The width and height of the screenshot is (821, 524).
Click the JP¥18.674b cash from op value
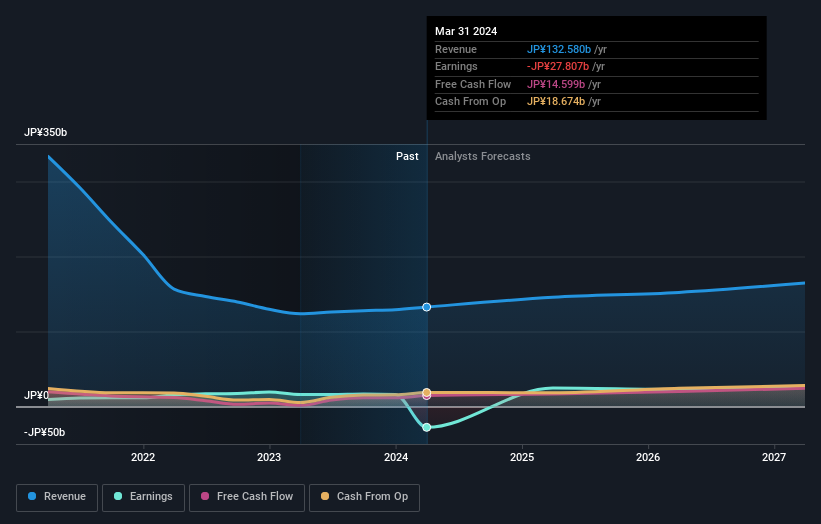pyautogui.click(x=556, y=102)
